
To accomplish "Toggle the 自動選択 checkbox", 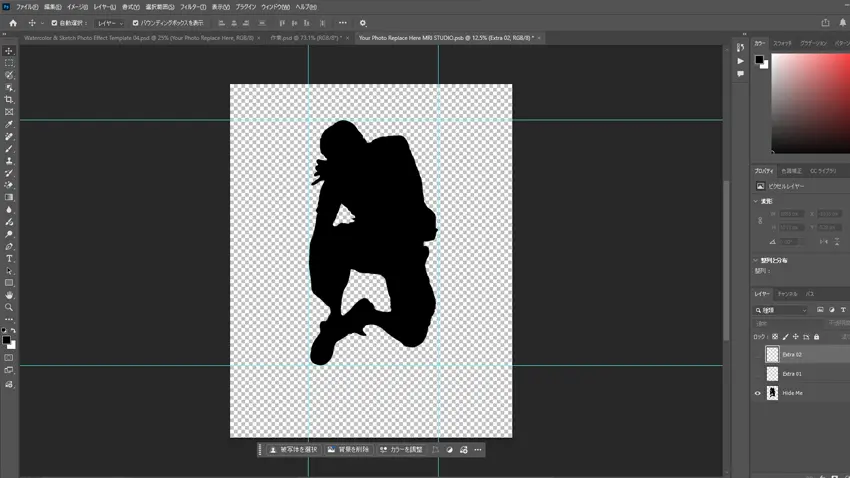I will point(54,23).
